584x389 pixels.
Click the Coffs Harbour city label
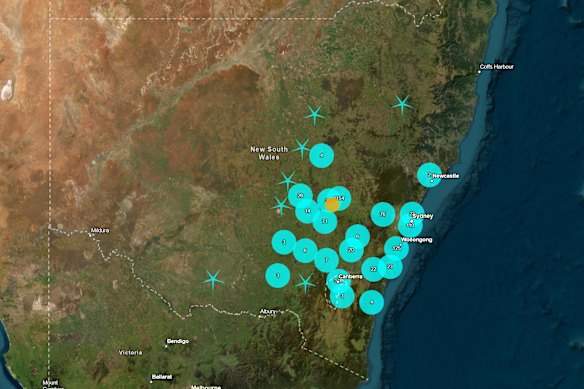click(497, 67)
